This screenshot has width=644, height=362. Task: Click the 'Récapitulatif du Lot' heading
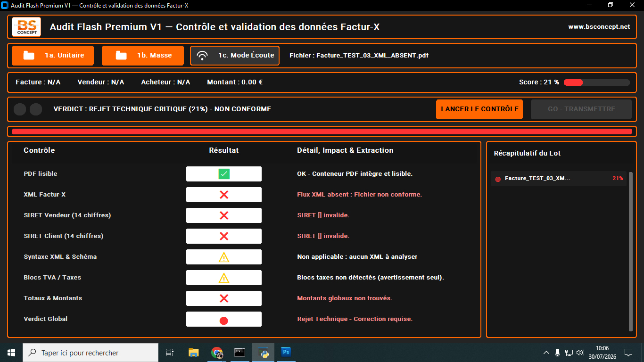tap(527, 154)
